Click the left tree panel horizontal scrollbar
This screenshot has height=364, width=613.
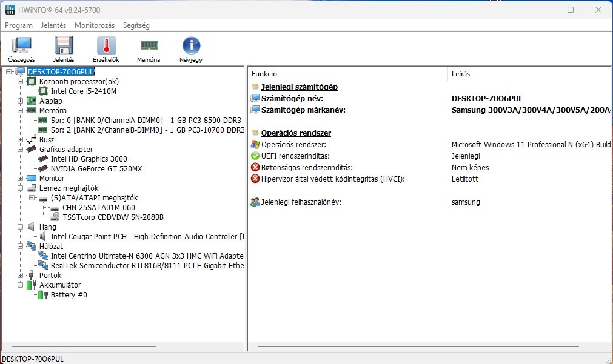[84, 346]
